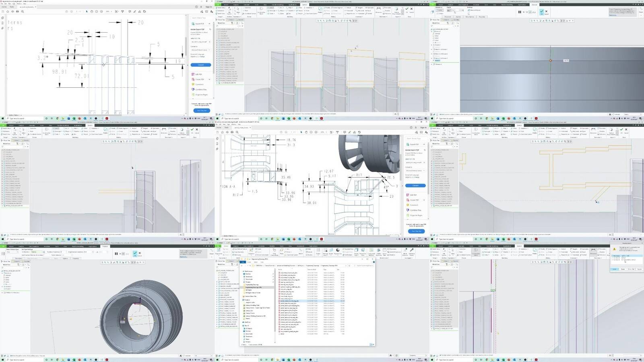This screenshot has height=362, width=644.
Task: Click help icon in File Explorer window
Action: (374, 262)
